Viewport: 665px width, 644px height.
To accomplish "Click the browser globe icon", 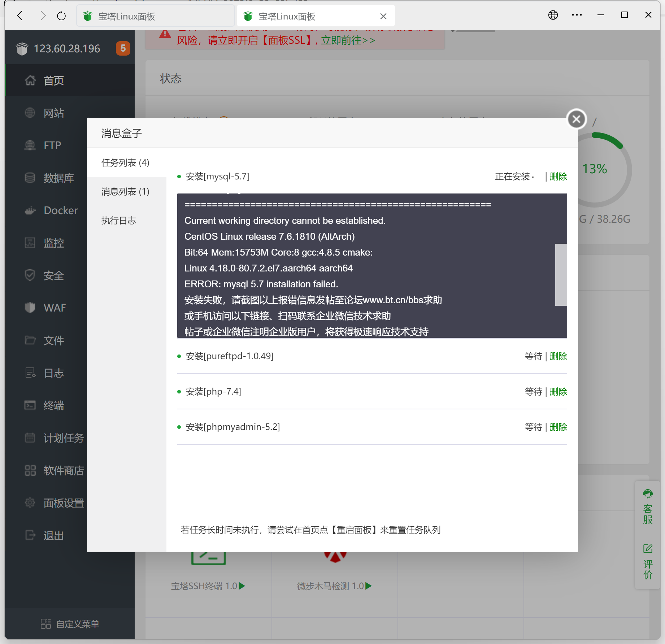I will [x=553, y=15].
